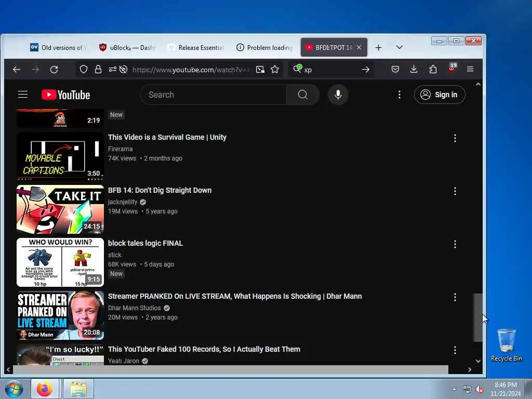532x399 pixels.
Task: Focus the YouTube Search field
Action: click(x=213, y=95)
